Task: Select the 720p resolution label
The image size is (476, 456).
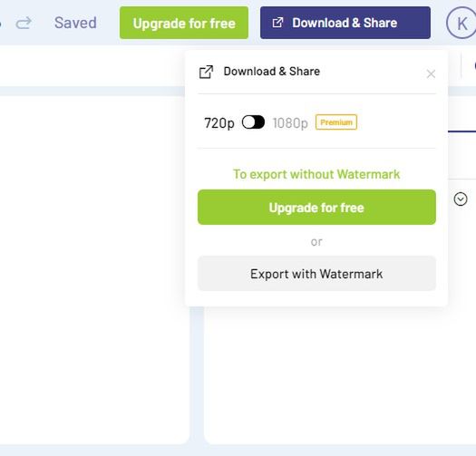Action: (219, 123)
